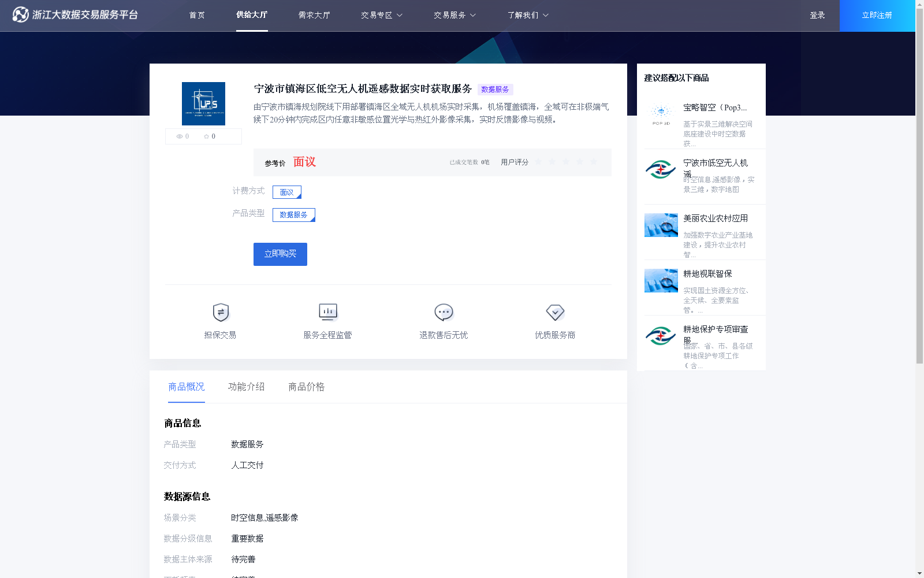Switch to the 商品价格 tab
Viewport: 924px width, 578px height.
307,387
